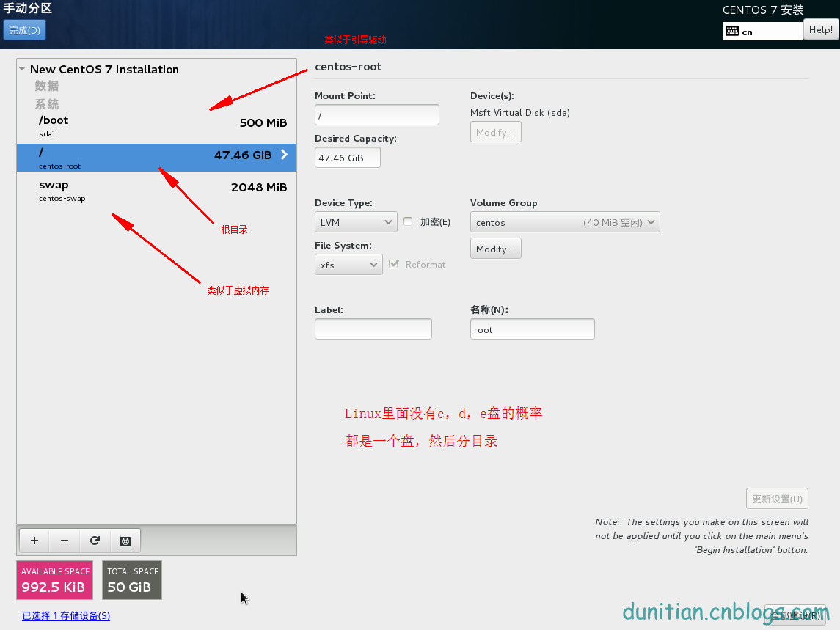Viewport: 840px width, 630px height.
Task: Click the 系统 category label in the tree
Action: click(47, 104)
